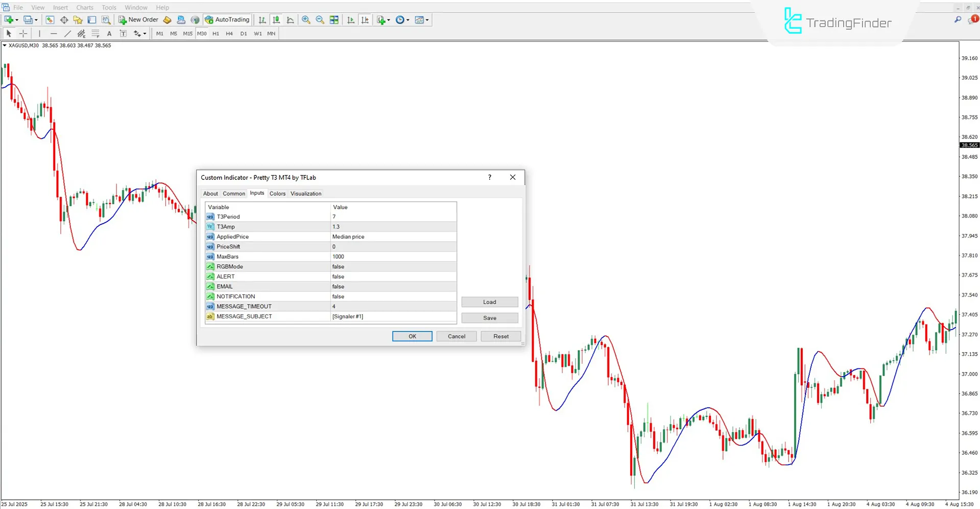Draw a trendline with the line tool
980x509 pixels.
pos(67,34)
